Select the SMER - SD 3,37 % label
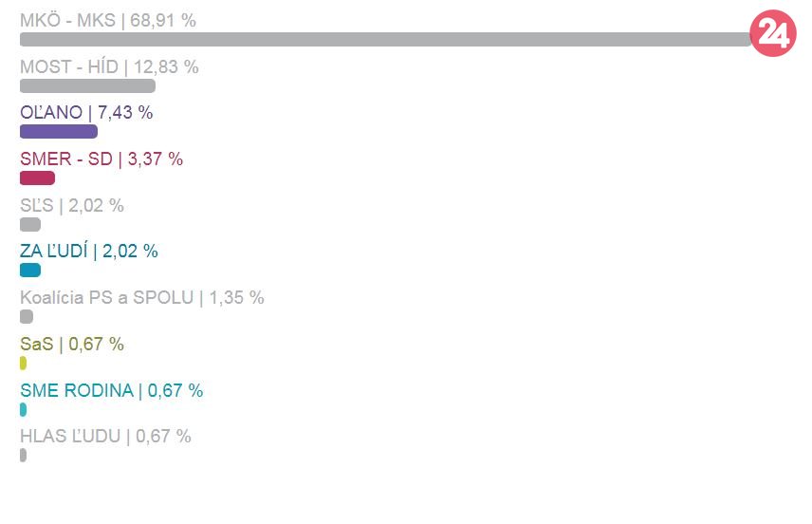The image size is (812, 524). pyautogui.click(x=101, y=159)
